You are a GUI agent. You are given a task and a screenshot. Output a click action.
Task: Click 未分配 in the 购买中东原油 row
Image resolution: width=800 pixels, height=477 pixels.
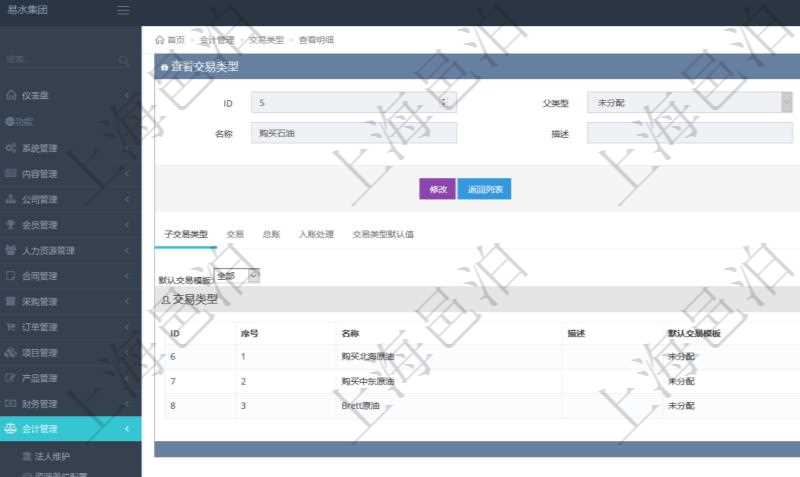click(x=681, y=381)
